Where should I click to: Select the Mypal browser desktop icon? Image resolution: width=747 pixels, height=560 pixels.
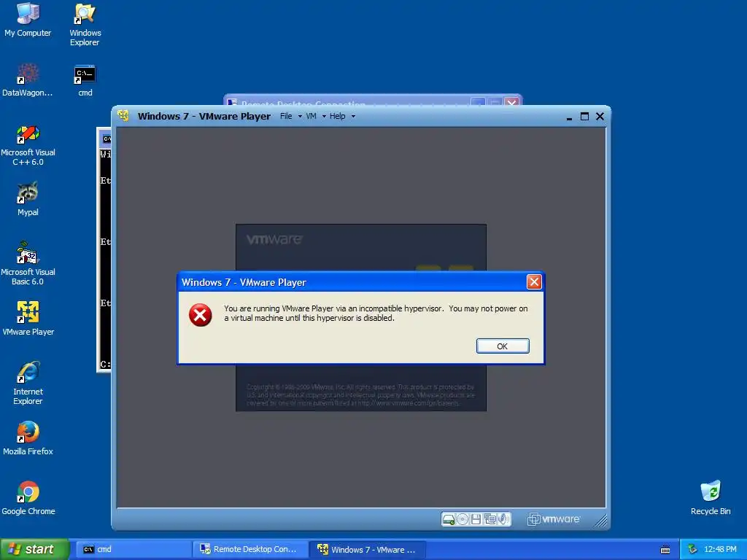(28, 199)
